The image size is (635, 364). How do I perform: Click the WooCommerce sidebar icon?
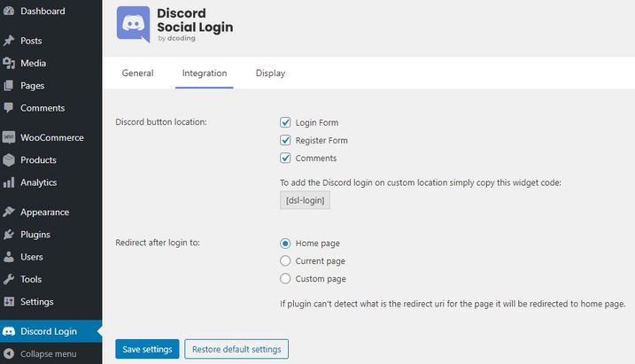(x=9, y=137)
